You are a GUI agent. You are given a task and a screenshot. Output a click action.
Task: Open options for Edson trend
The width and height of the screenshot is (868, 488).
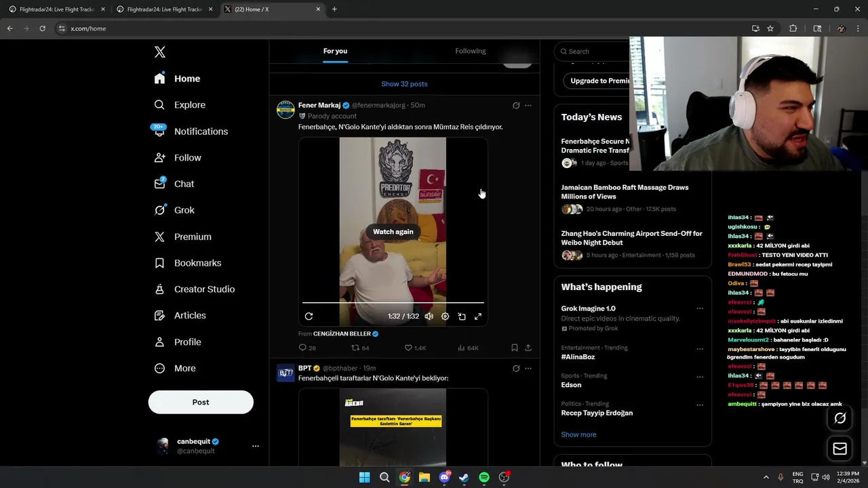pyautogui.click(x=700, y=377)
